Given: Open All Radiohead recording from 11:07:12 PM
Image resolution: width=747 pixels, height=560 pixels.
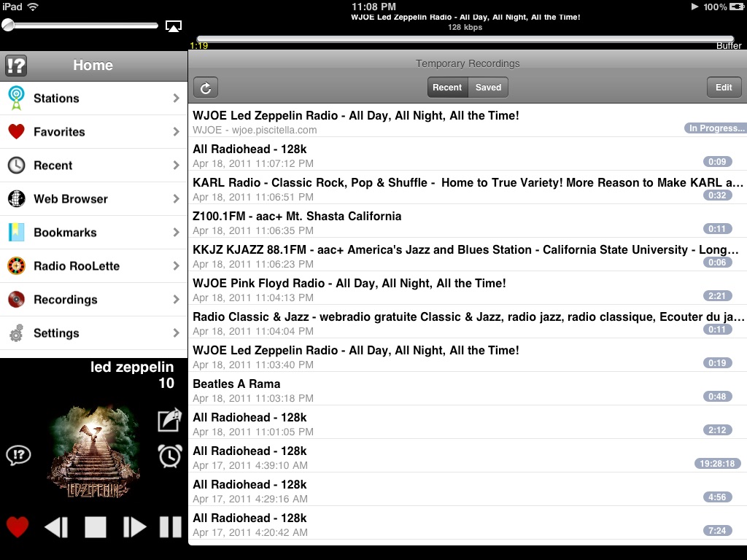Looking at the screenshot, I should click(x=468, y=154).
